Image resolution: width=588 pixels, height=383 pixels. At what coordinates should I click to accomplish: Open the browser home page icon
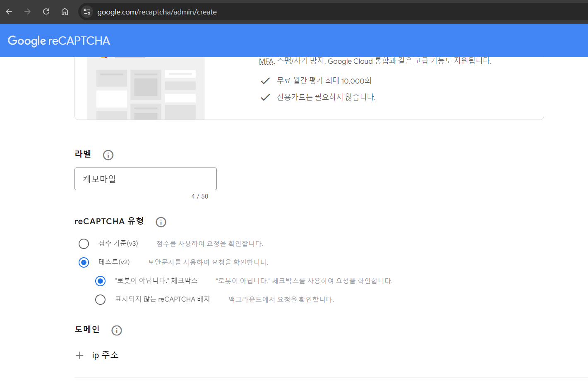(x=65, y=12)
